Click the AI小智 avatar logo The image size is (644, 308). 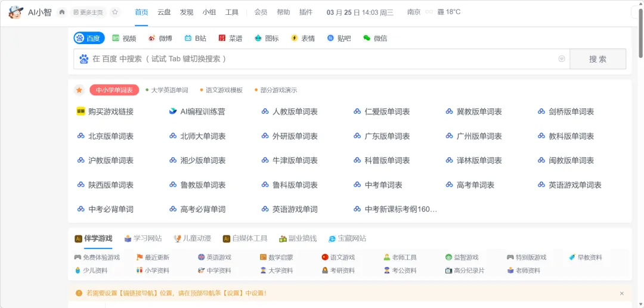16,13
